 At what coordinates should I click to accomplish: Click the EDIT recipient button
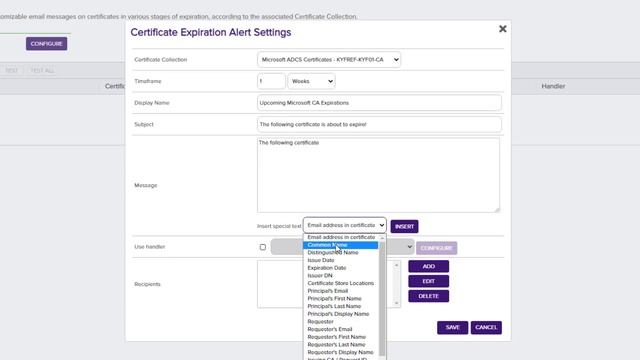tap(428, 281)
